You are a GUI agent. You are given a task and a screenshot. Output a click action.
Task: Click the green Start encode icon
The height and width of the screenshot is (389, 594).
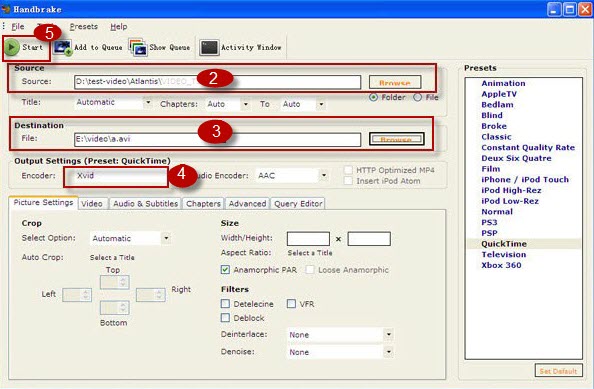pyautogui.click(x=11, y=48)
